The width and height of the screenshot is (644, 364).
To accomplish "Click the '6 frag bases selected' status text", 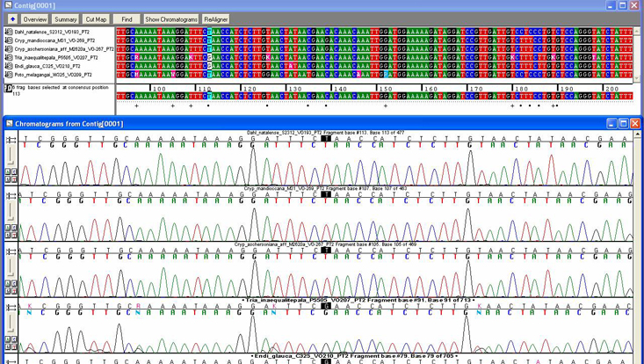I will [61, 90].
